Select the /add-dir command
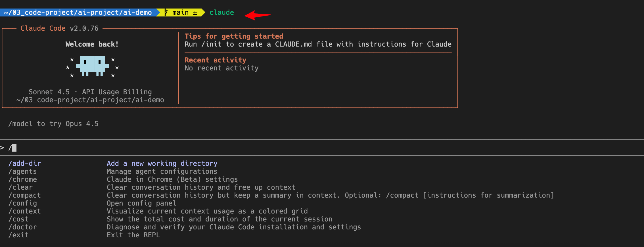644x247 pixels. tap(24, 164)
